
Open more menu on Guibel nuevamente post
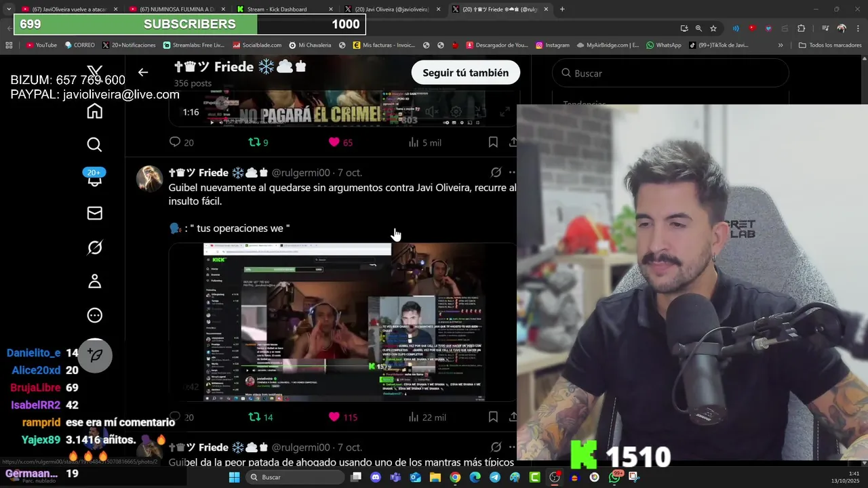coord(512,172)
